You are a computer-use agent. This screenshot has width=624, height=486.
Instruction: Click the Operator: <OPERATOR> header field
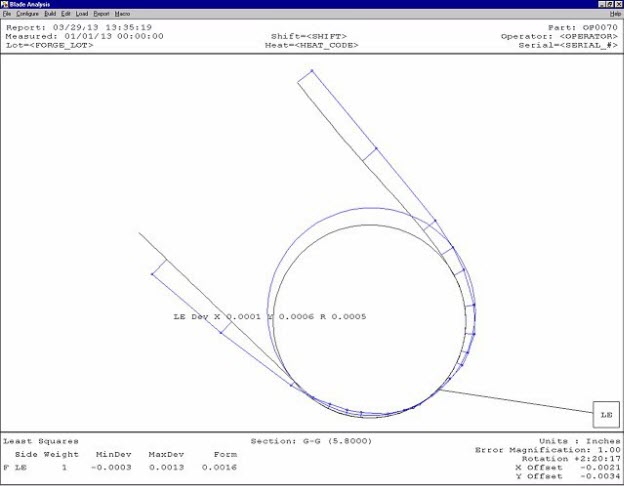pos(560,36)
